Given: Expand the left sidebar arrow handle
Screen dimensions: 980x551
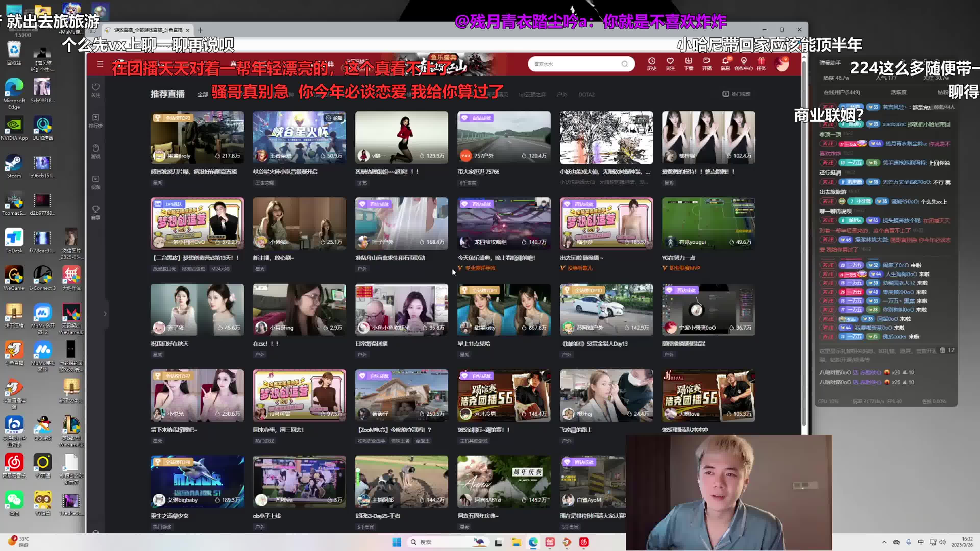Looking at the screenshot, I should (x=105, y=314).
